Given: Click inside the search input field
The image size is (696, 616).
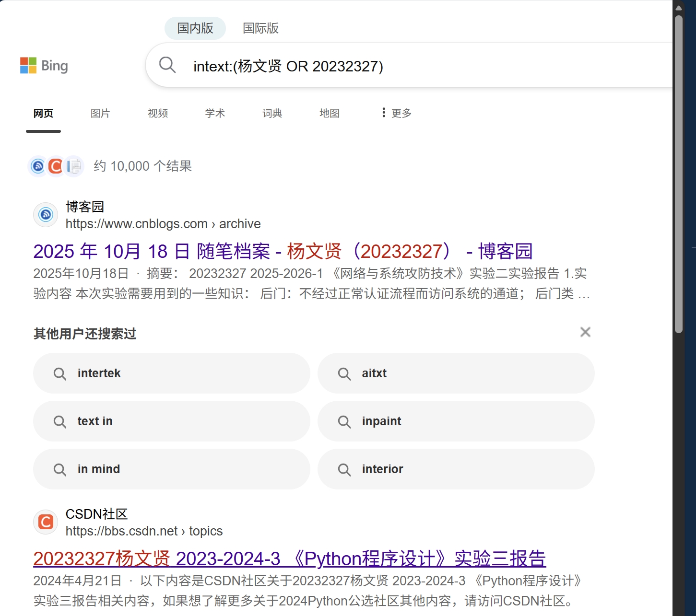Looking at the screenshot, I should pyautogui.click(x=336, y=66).
